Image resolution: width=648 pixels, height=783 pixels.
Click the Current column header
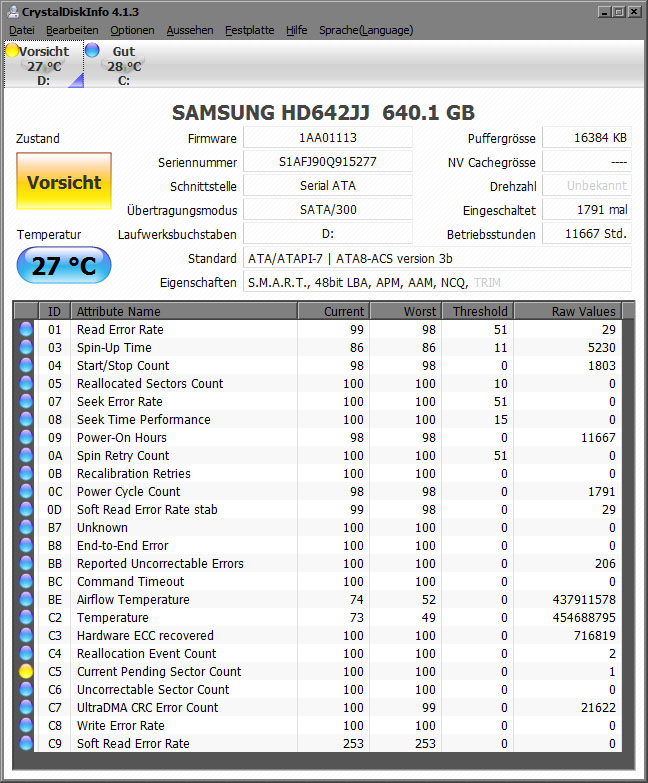pyautogui.click(x=333, y=311)
